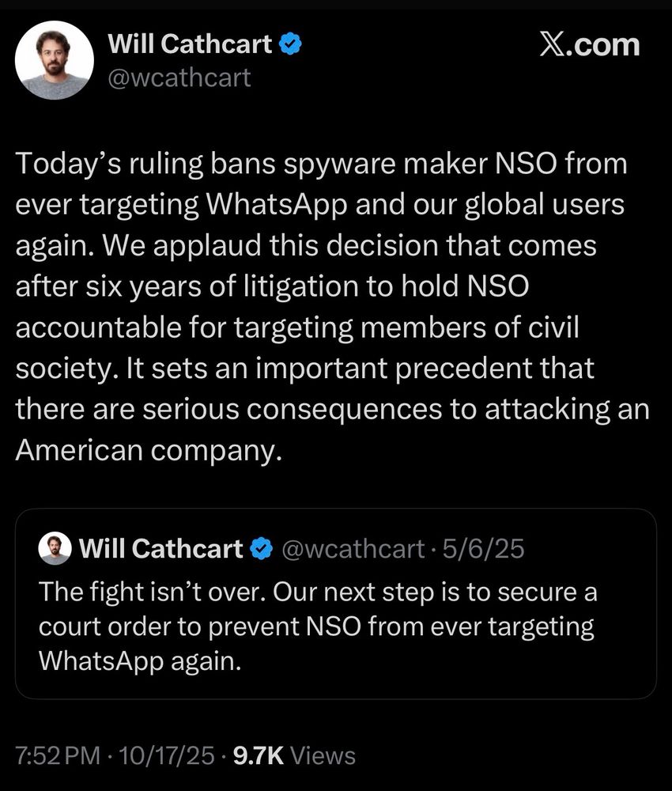Open the @wcathcart handle below the header name
The image size is (672, 791).
(179, 77)
